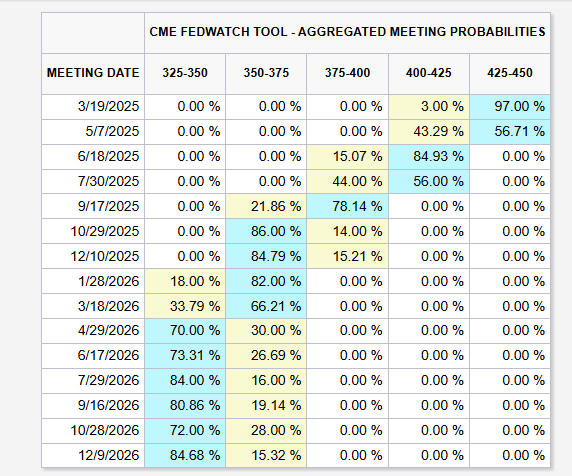Click the 15.21 % cell
572x476 pixels.
click(347, 256)
